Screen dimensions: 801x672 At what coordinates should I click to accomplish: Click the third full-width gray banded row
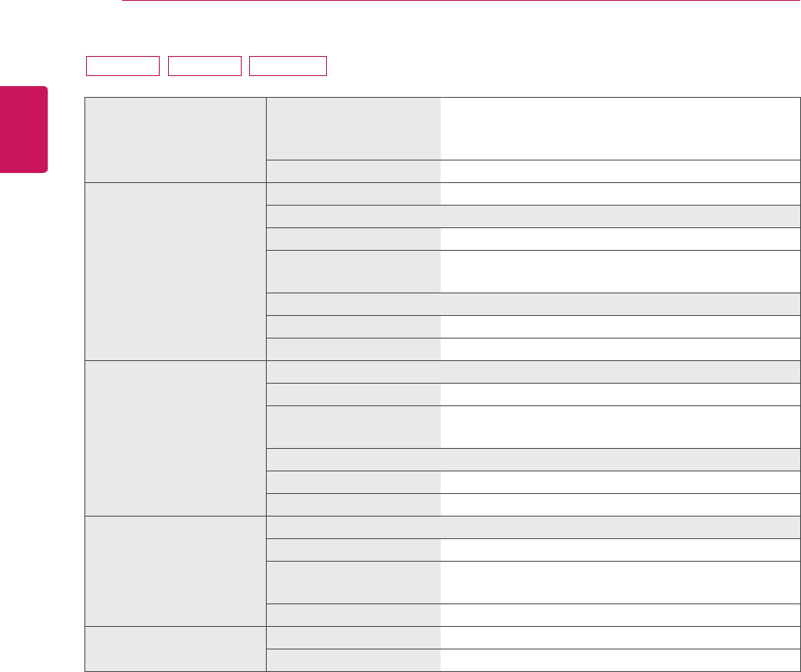click(533, 371)
